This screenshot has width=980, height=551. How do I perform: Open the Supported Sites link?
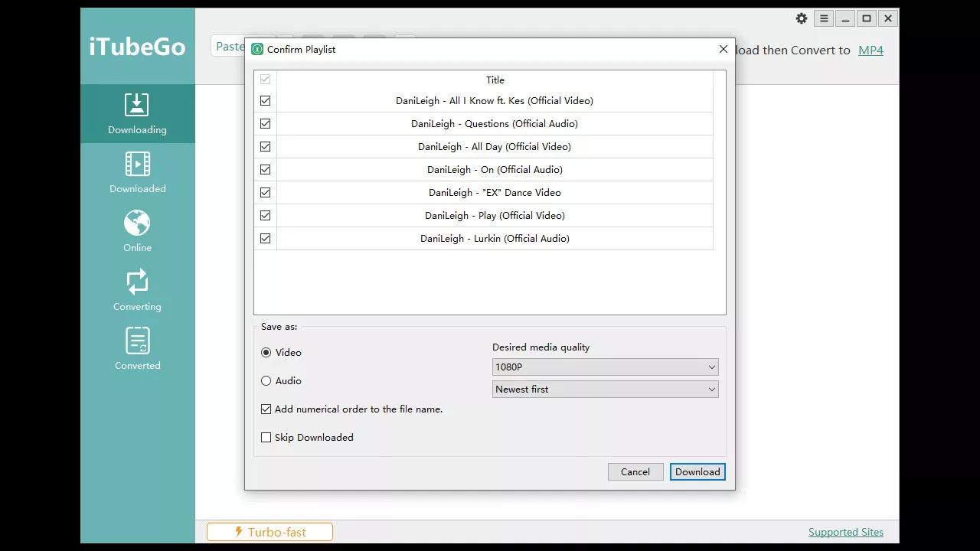(845, 533)
